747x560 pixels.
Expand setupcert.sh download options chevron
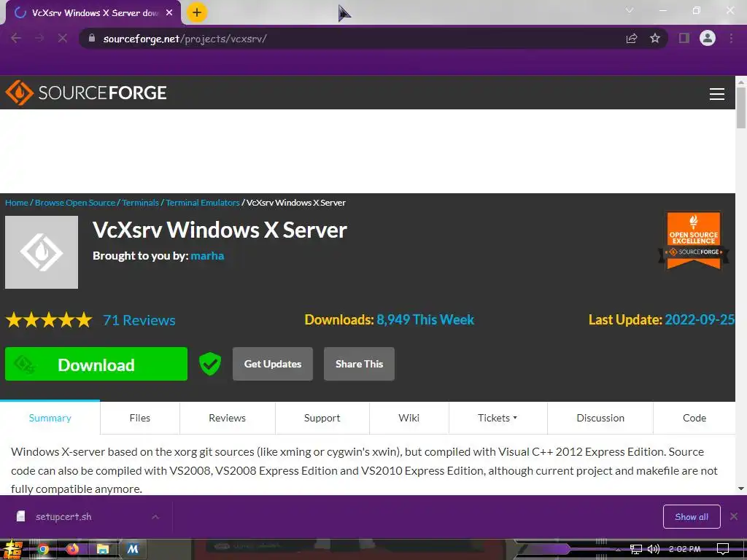[155, 517]
